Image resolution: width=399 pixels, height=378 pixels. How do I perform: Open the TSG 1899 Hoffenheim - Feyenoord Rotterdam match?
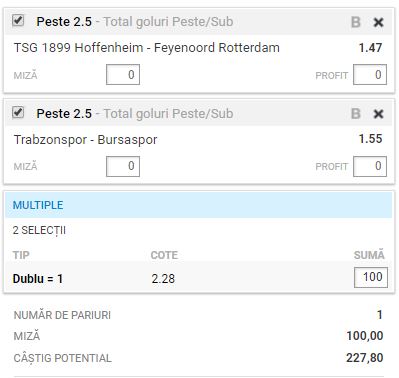pos(147,48)
